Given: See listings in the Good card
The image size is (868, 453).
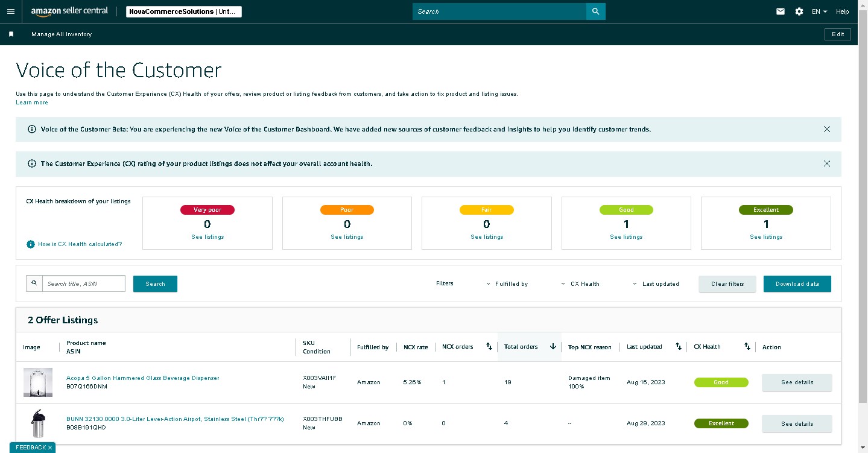Looking at the screenshot, I should [626, 237].
